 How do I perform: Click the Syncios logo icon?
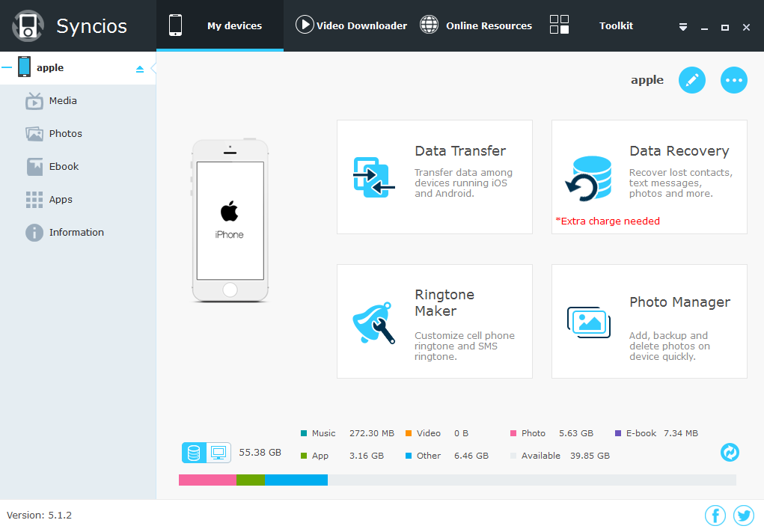[28, 26]
